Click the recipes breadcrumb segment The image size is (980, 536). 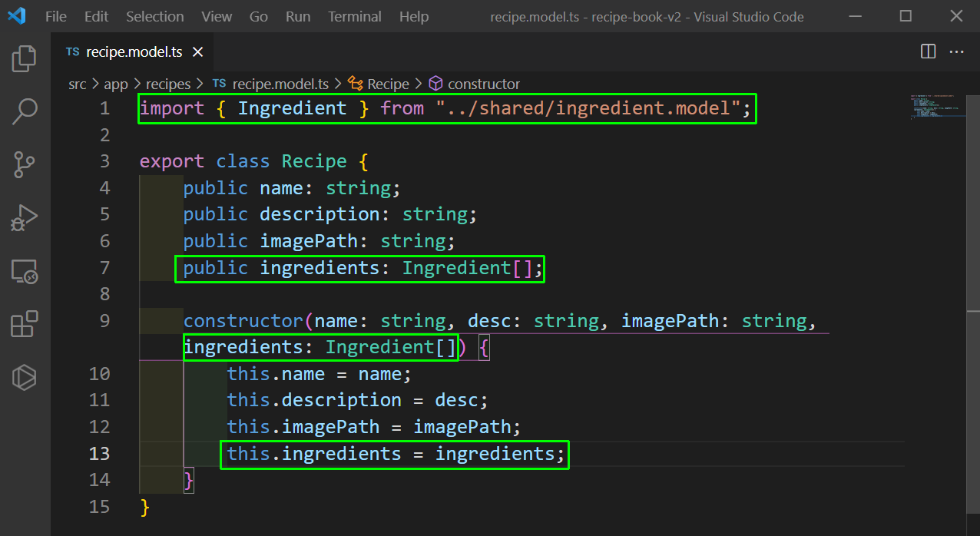pyautogui.click(x=168, y=84)
